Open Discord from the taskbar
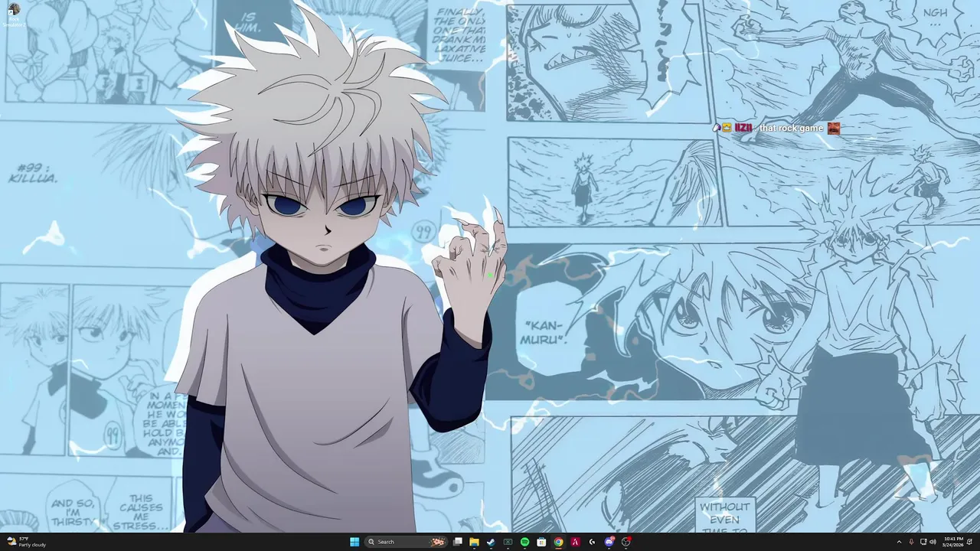 pyautogui.click(x=609, y=542)
